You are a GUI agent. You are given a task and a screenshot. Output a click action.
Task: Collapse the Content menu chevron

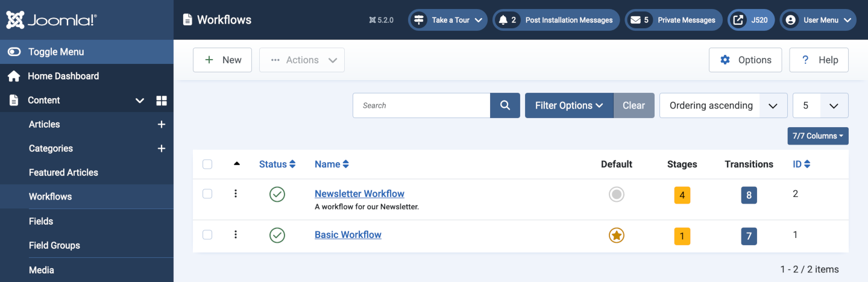pos(139,101)
